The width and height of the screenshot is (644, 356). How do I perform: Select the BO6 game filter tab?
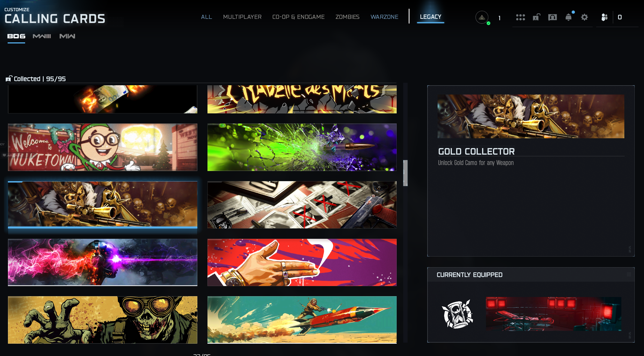[16, 36]
